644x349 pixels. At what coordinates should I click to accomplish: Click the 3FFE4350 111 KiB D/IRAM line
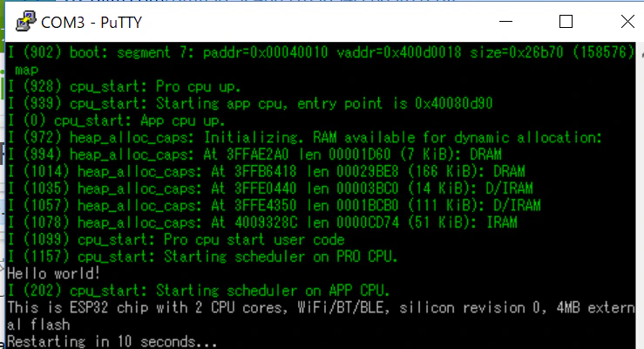[x=274, y=206]
